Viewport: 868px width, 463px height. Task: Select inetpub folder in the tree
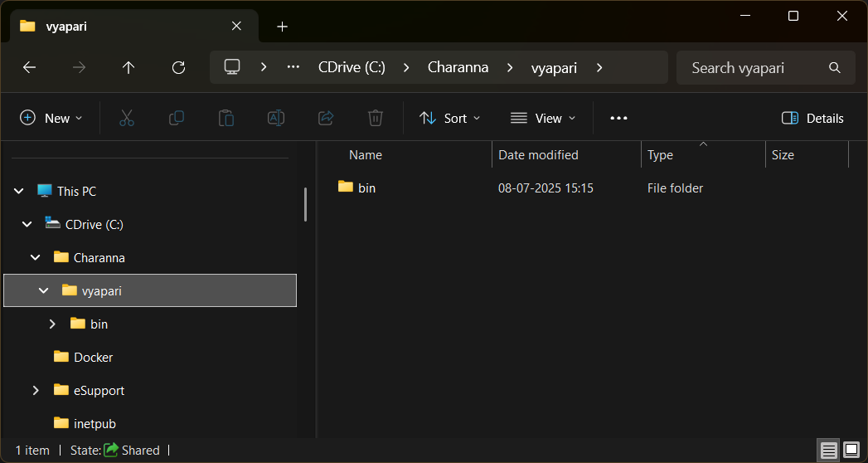pyautogui.click(x=95, y=424)
